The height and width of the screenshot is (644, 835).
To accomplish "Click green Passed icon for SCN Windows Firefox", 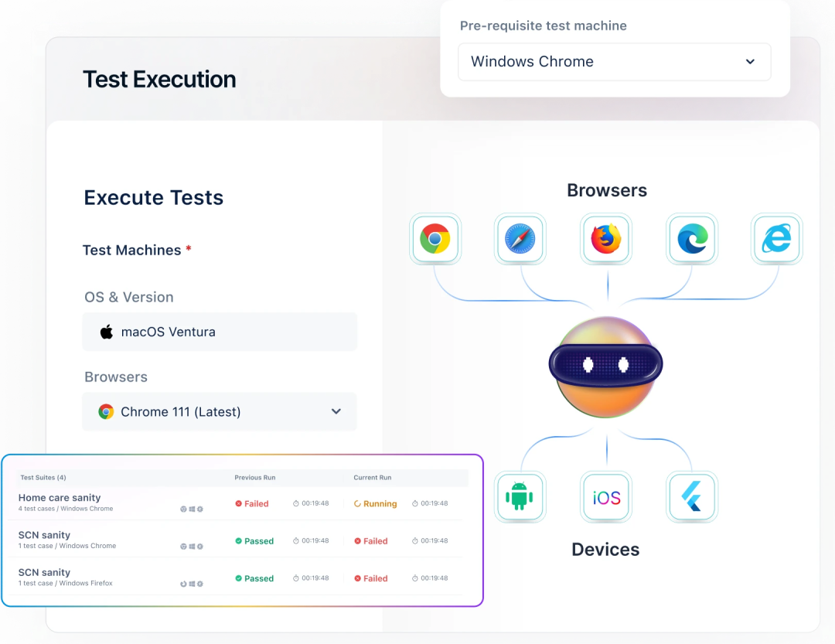I will click(x=239, y=578).
